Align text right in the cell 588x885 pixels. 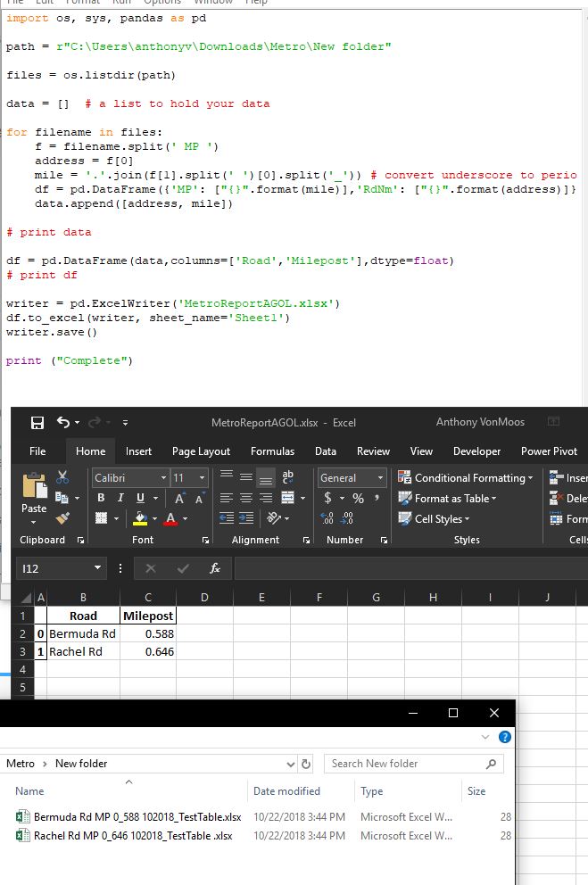(266, 498)
